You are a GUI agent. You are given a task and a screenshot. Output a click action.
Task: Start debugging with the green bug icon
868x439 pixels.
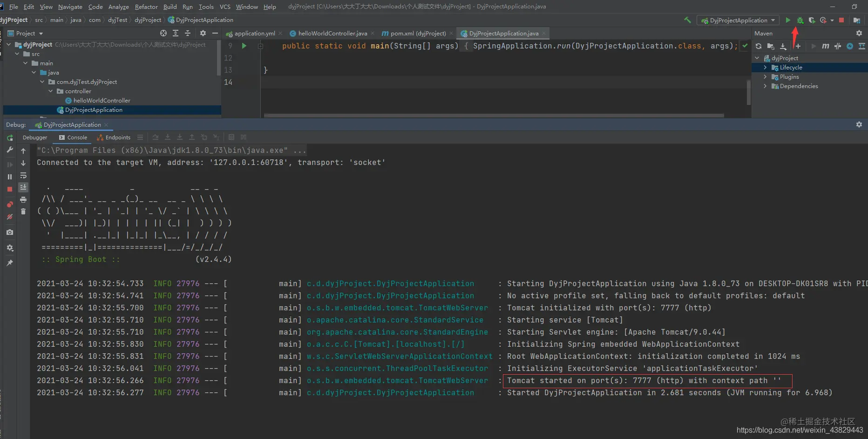(800, 20)
